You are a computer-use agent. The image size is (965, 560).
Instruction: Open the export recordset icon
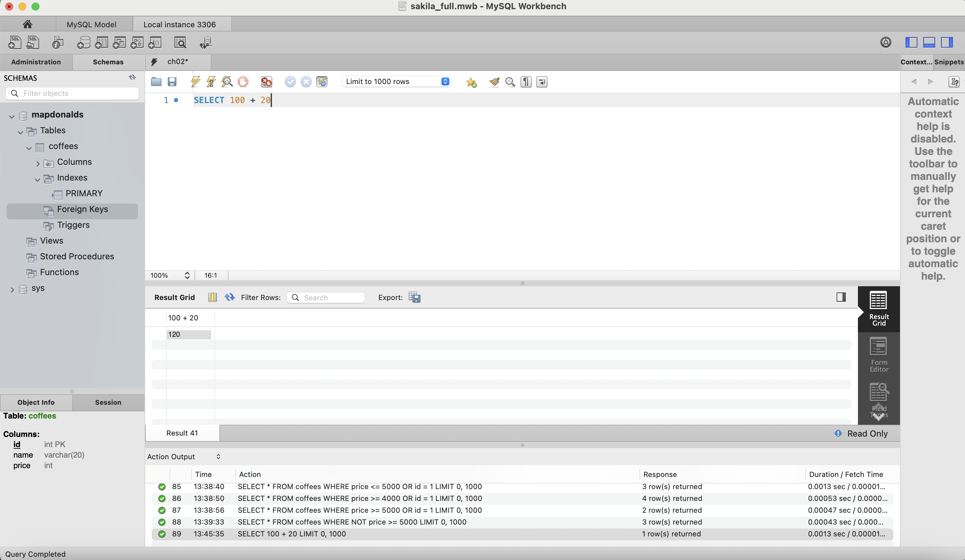(414, 297)
